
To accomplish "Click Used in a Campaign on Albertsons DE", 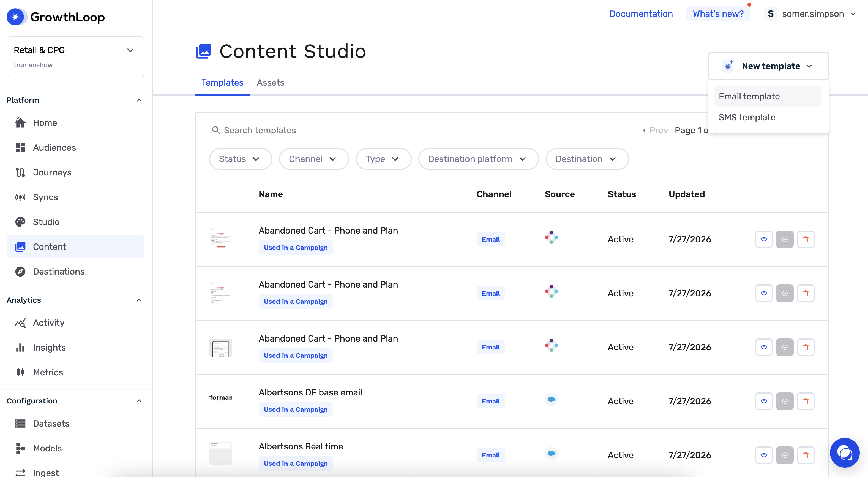I will 296,410.
